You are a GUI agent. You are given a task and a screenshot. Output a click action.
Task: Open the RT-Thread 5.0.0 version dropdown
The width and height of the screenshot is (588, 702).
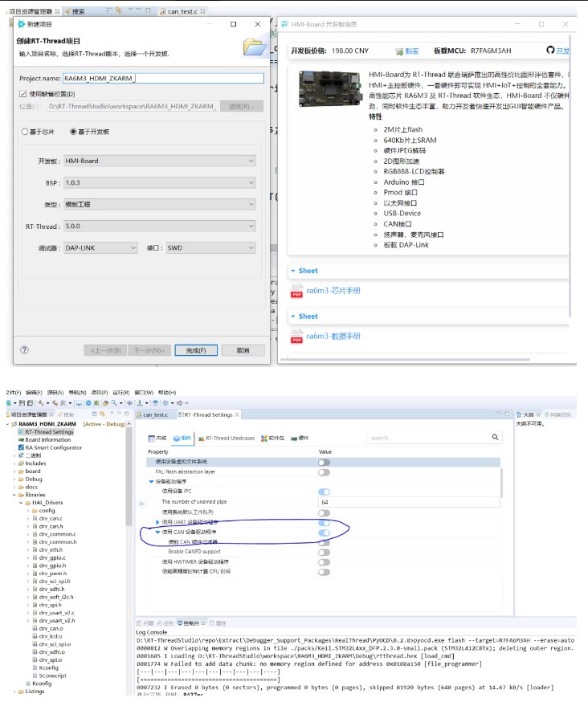click(159, 226)
